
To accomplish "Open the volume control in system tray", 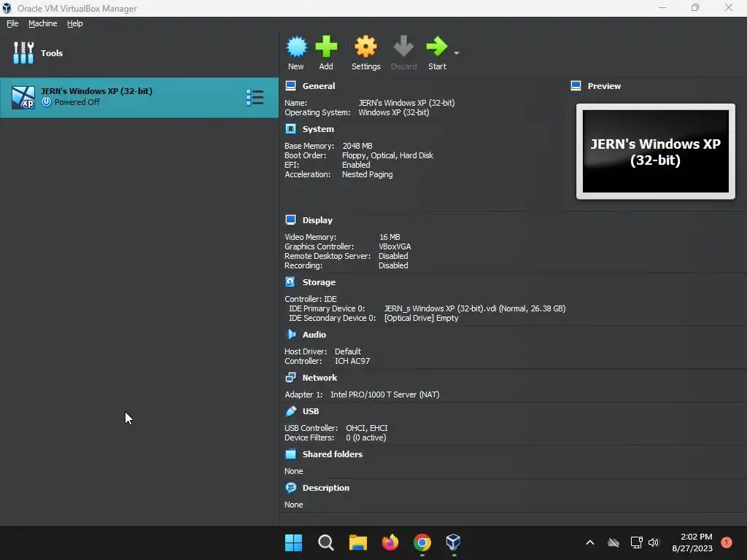I will click(654, 542).
